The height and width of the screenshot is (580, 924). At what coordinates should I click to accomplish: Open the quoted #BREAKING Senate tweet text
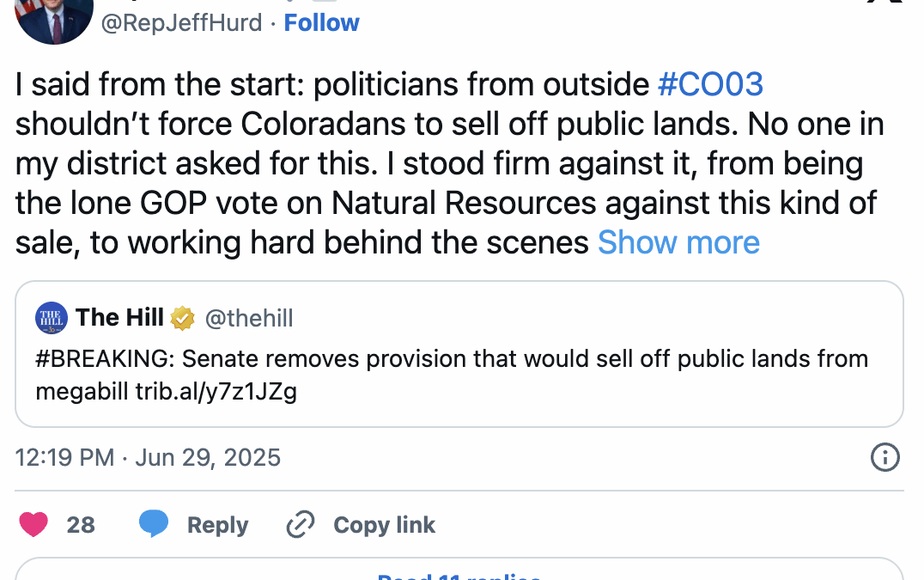click(452, 358)
